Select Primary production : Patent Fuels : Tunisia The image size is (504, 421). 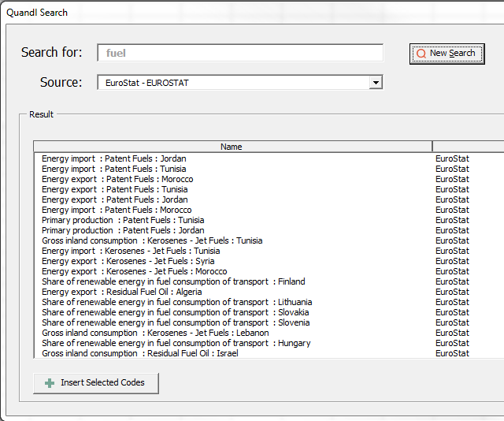[123, 221]
